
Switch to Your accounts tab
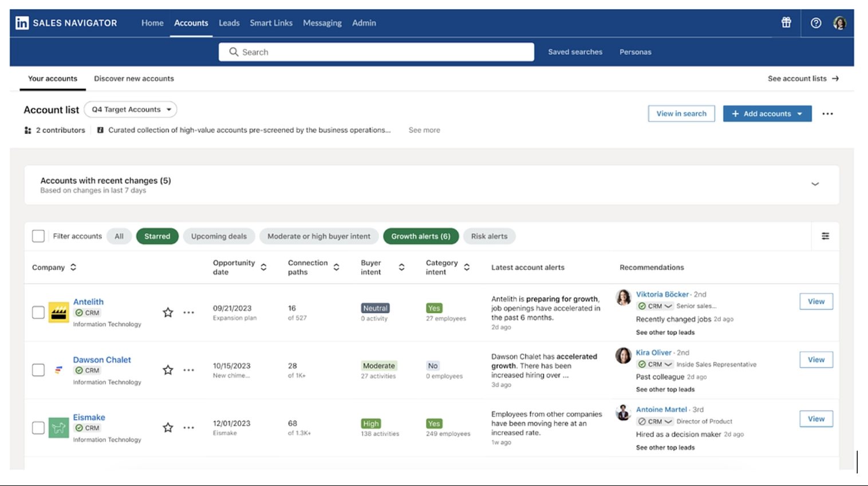point(53,79)
